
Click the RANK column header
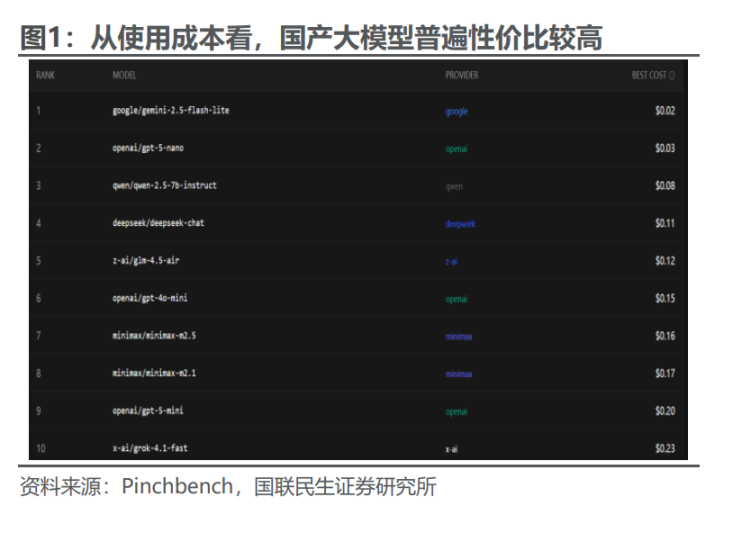click(45, 76)
